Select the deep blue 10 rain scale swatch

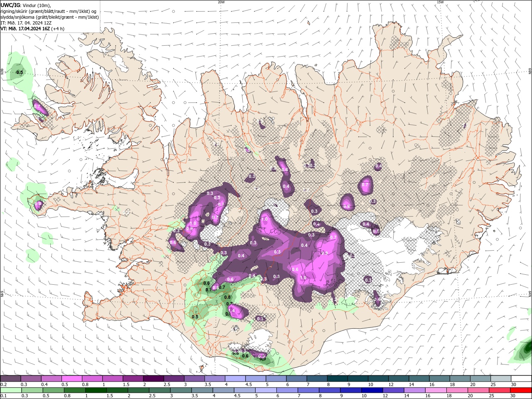(371, 390)
